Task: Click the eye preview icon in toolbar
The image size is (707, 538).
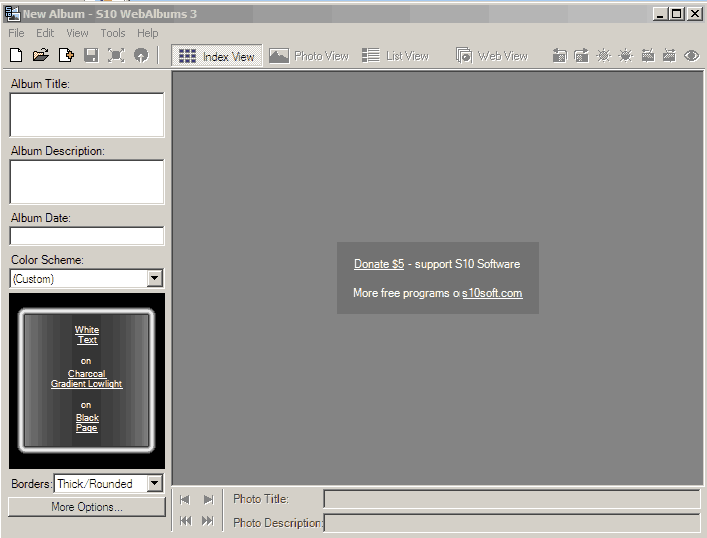Action: 691,56
